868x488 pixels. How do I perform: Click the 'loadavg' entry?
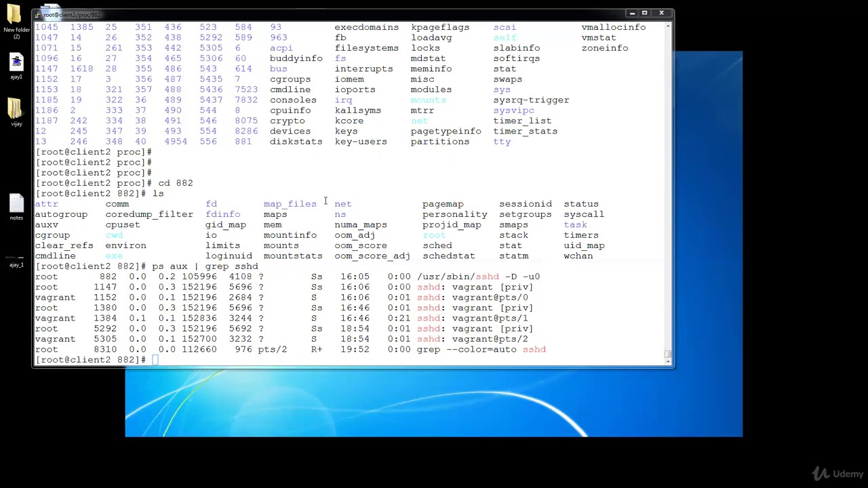(x=431, y=37)
